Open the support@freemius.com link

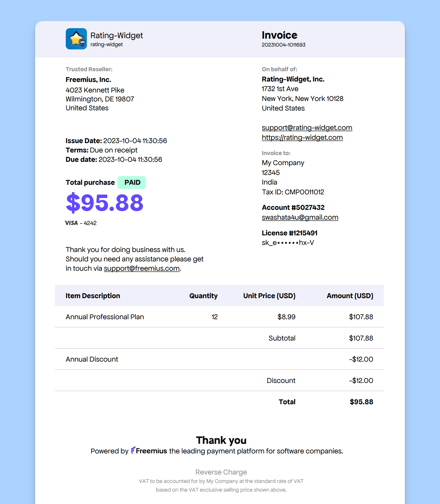click(x=142, y=268)
